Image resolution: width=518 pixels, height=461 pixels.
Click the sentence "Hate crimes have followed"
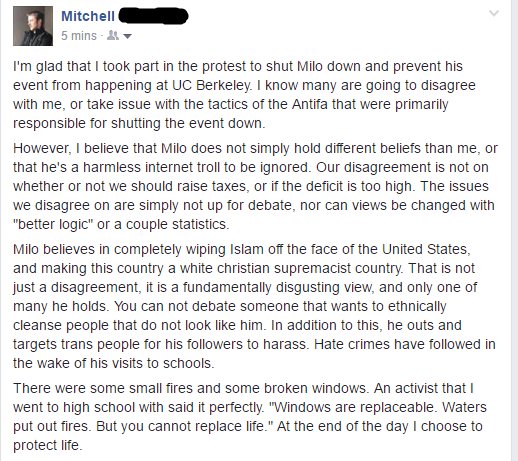(398, 344)
